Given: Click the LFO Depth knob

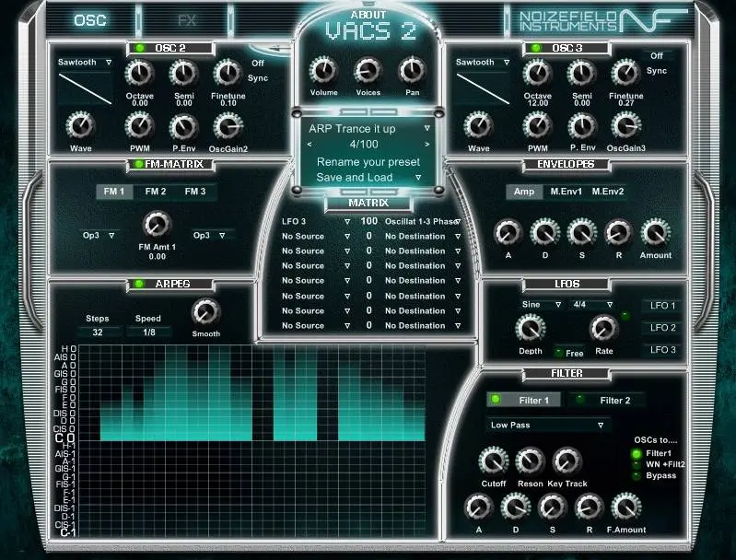Looking at the screenshot, I should pos(531,328).
